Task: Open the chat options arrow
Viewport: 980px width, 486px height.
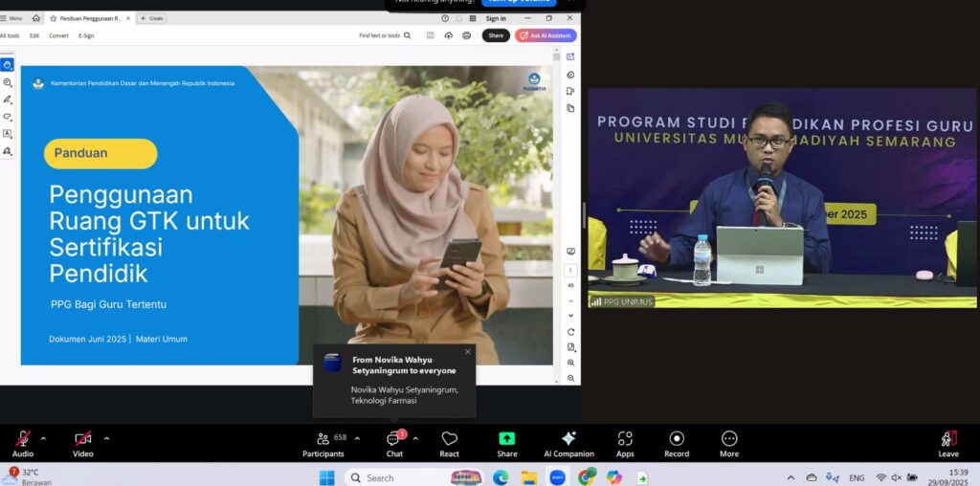Action: tap(415, 438)
